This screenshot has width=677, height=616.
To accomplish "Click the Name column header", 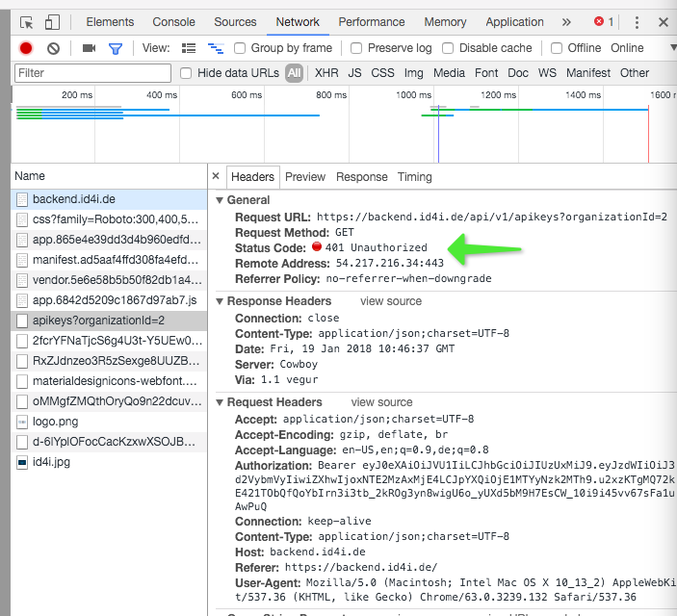I will coord(109,176).
